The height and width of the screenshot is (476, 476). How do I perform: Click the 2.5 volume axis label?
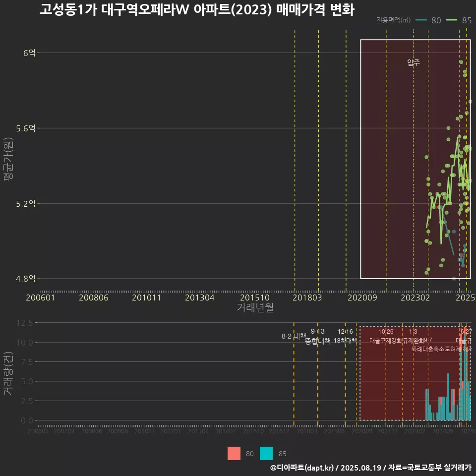click(27, 401)
